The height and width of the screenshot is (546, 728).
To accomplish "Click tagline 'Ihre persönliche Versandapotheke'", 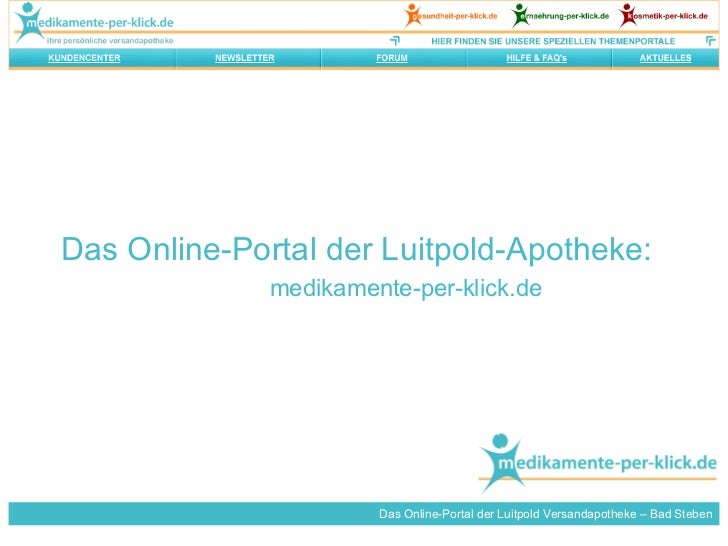I will point(110,41).
